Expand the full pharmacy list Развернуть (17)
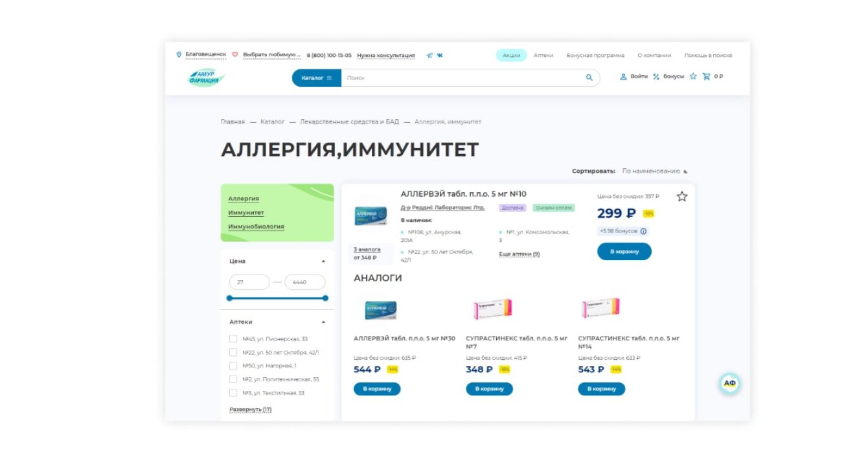Screen dimensions: 868x475 pos(250,410)
